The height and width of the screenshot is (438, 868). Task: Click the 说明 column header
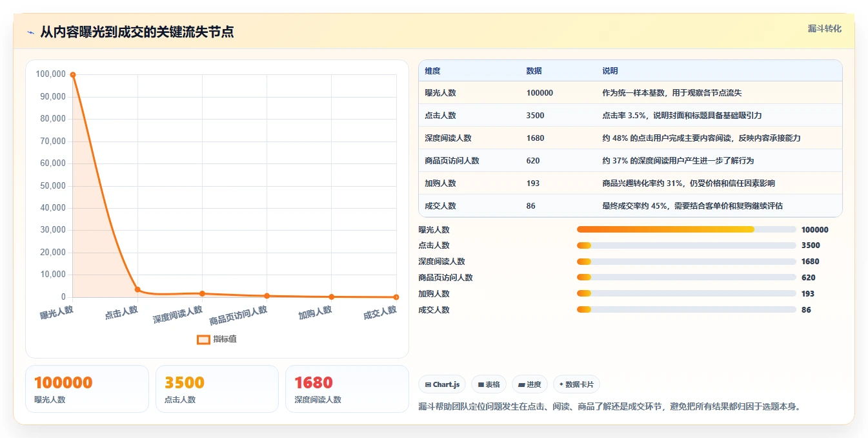(x=610, y=71)
